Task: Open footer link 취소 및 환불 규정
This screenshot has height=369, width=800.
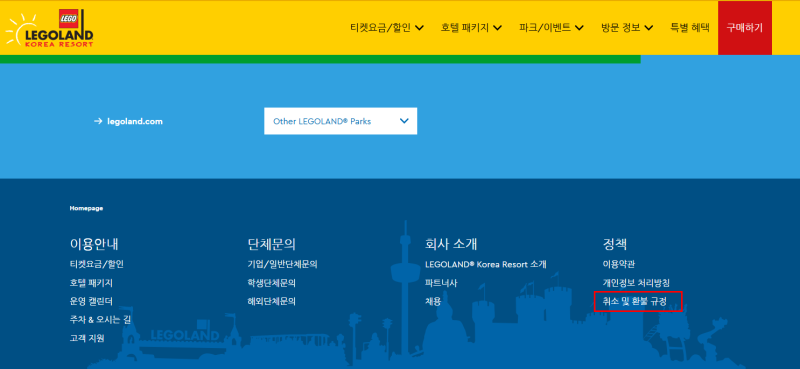Action: click(635, 301)
